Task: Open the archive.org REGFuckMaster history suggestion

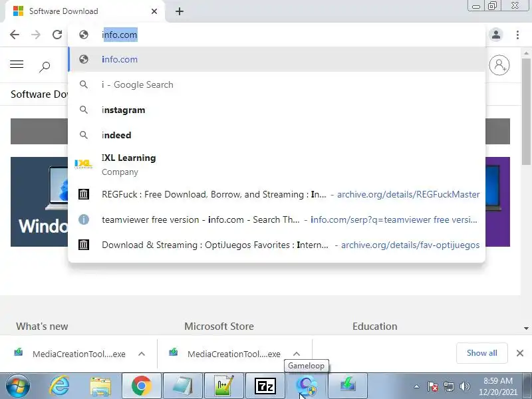Action: (277, 194)
